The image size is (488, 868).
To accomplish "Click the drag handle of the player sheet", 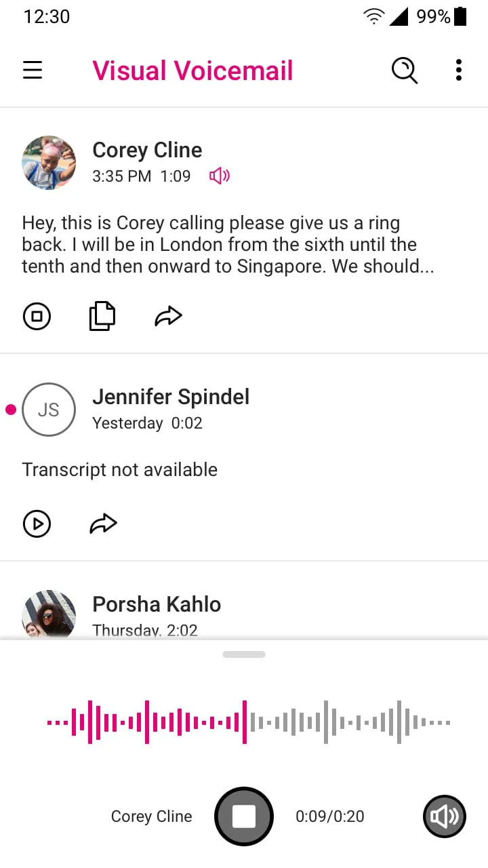I will tap(244, 654).
